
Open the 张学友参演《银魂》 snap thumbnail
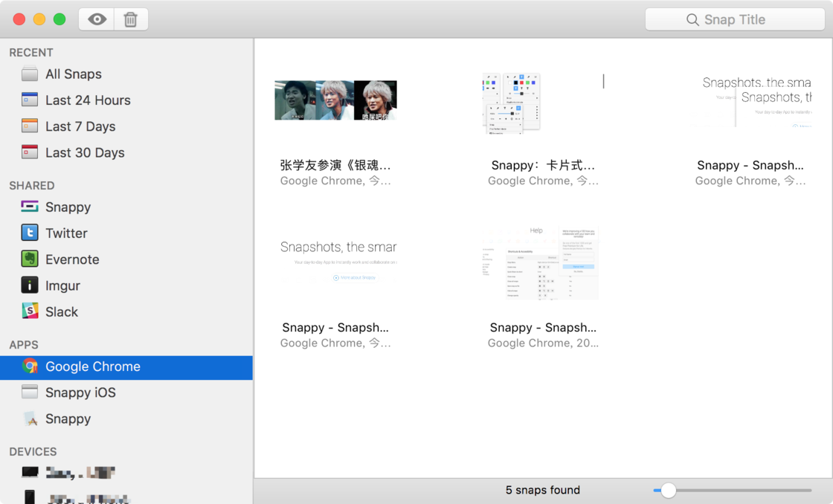pos(335,100)
